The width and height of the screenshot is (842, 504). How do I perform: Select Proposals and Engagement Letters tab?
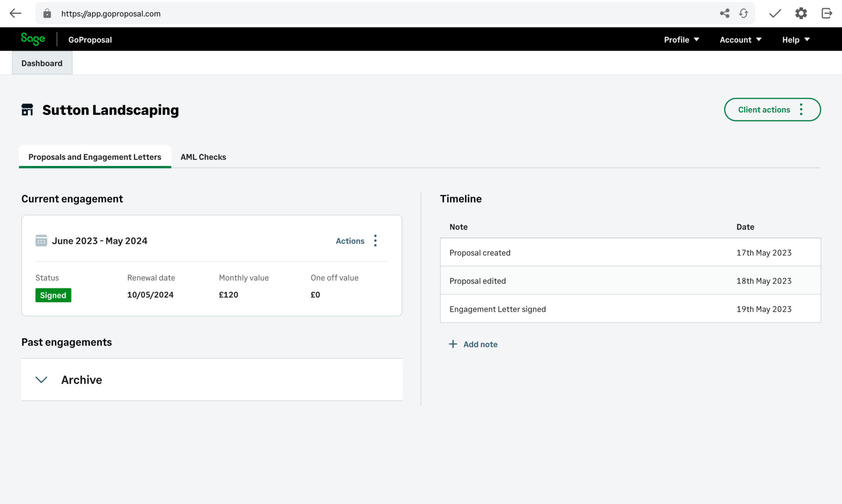point(95,157)
